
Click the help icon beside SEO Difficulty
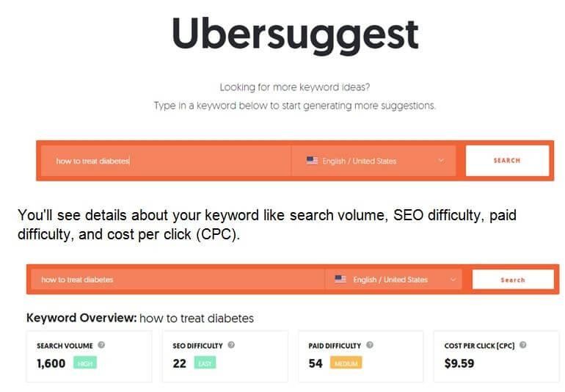[x=231, y=345]
